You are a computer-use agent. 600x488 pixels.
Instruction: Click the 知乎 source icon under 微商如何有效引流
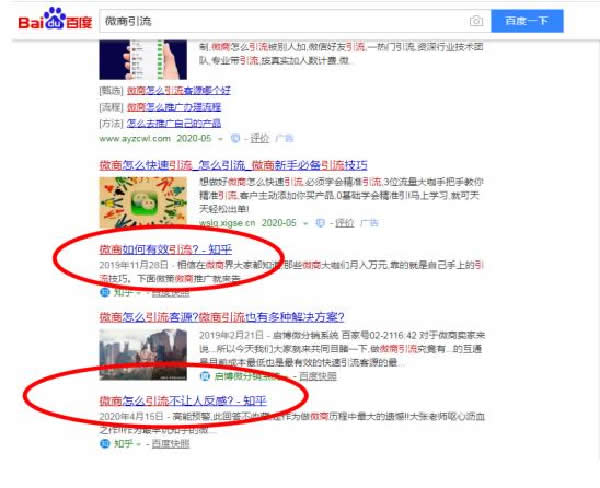click(x=105, y=292)
